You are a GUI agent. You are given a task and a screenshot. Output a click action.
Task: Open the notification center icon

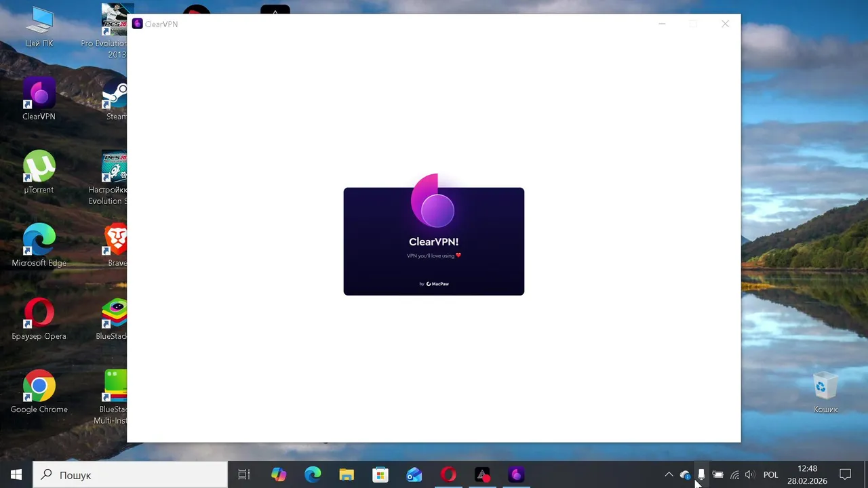point(846,474)
